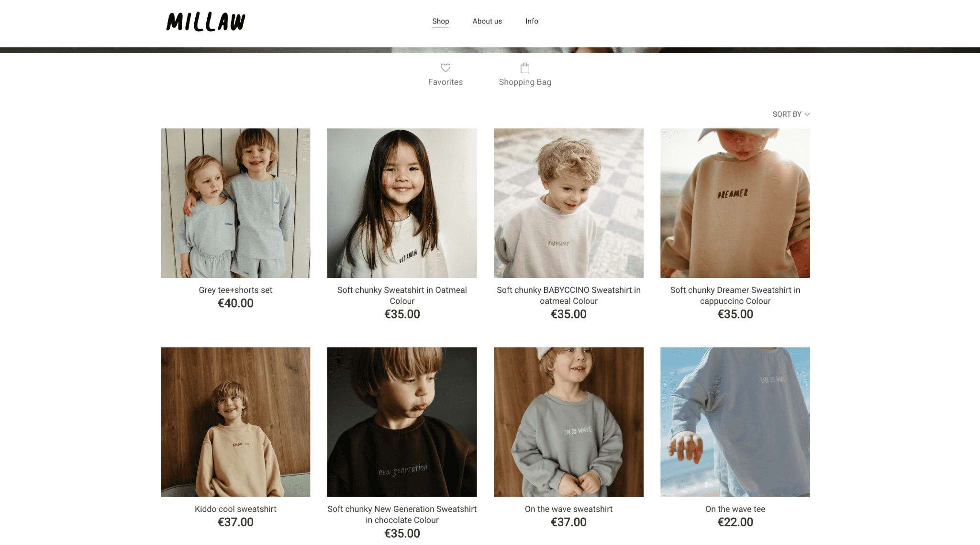The height and width of the screenshot is (545, 980).
Task: Select the Grey tee+shorts set thumbnail
Action: point(235,203)
